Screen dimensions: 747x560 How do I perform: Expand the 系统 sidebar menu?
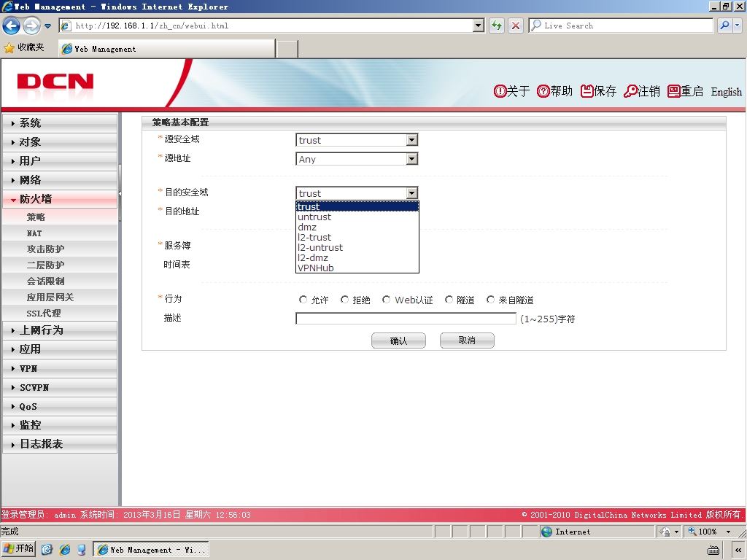[60, 122]
